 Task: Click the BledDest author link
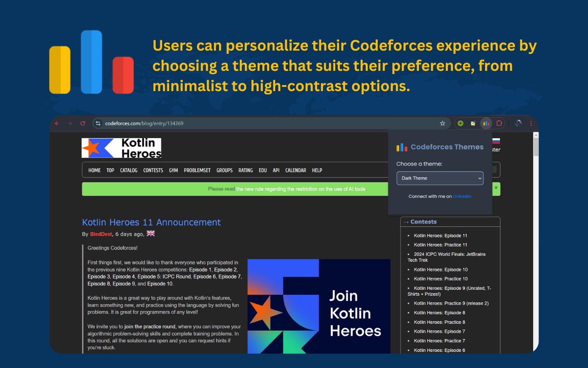[100, 233]
